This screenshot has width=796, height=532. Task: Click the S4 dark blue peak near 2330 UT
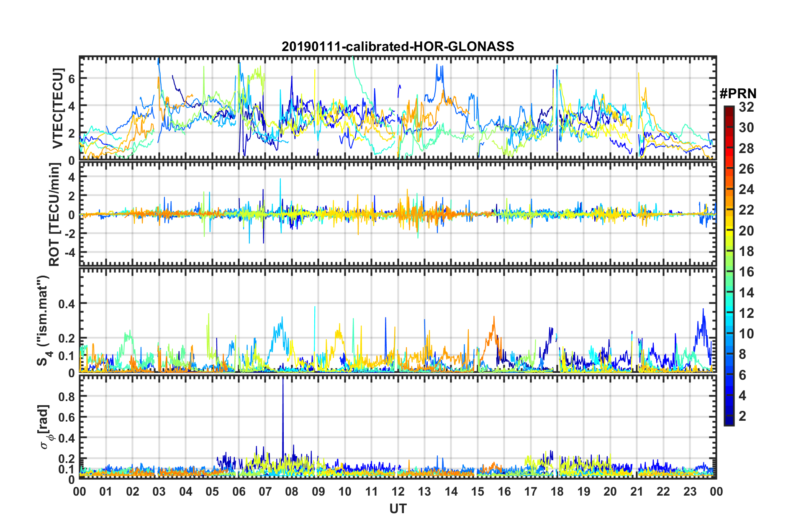click(x=703, y=330)
